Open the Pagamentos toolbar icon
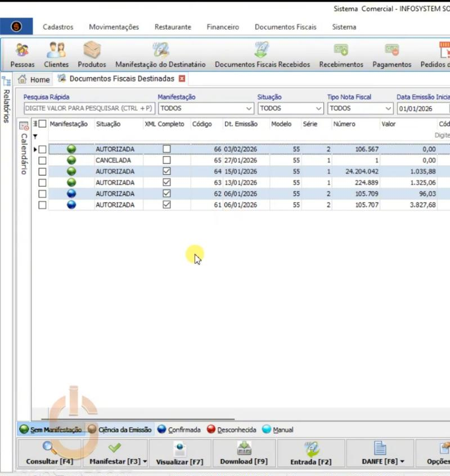Screen dimensions: 450x476 (391, 55)
